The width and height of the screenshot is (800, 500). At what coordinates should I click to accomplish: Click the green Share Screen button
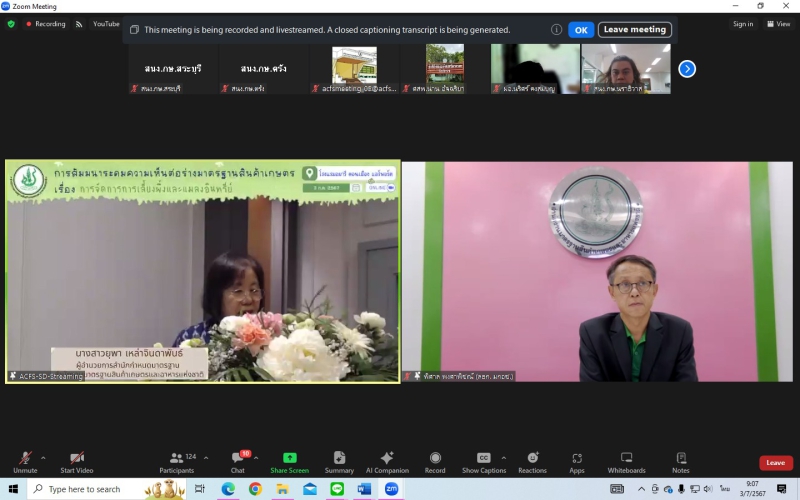click(x=289, y=462)
